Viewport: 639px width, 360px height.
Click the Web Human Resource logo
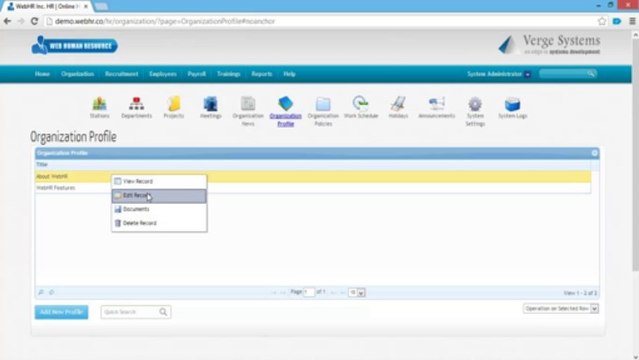pos(75,45)
